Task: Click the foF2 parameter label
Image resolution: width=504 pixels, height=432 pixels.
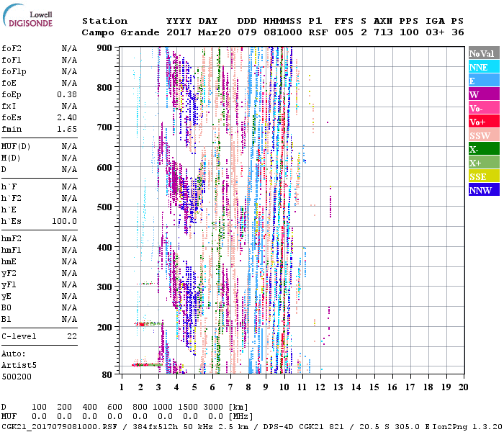Action: 12,48
